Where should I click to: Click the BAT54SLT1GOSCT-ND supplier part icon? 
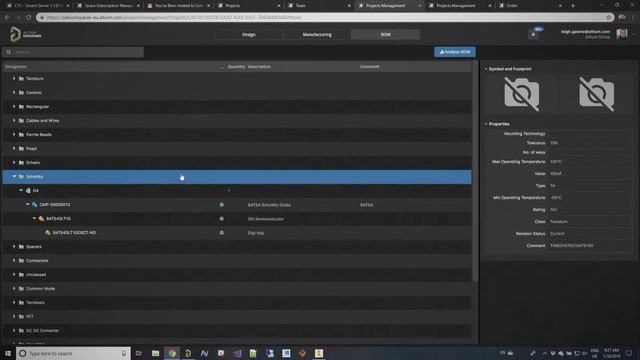48,233
